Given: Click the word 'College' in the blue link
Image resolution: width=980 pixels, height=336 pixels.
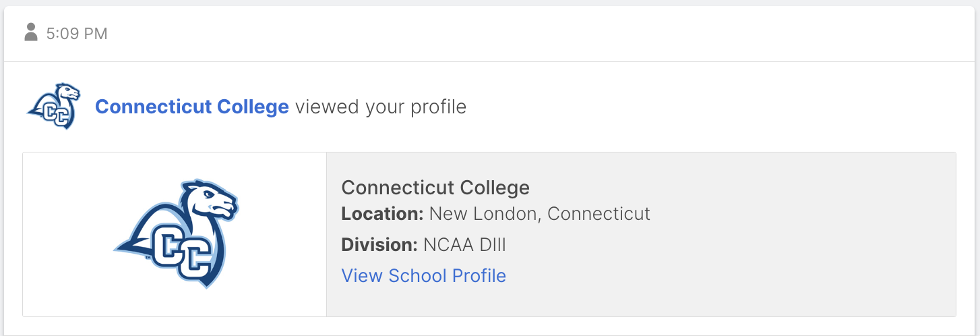Looking at the screenshot, I should click(x=249, y=107).
